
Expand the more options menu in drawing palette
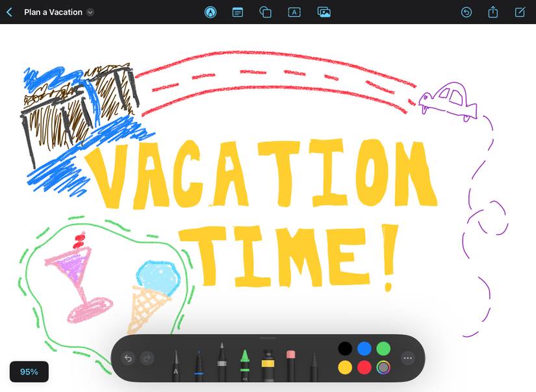(409, 358)
